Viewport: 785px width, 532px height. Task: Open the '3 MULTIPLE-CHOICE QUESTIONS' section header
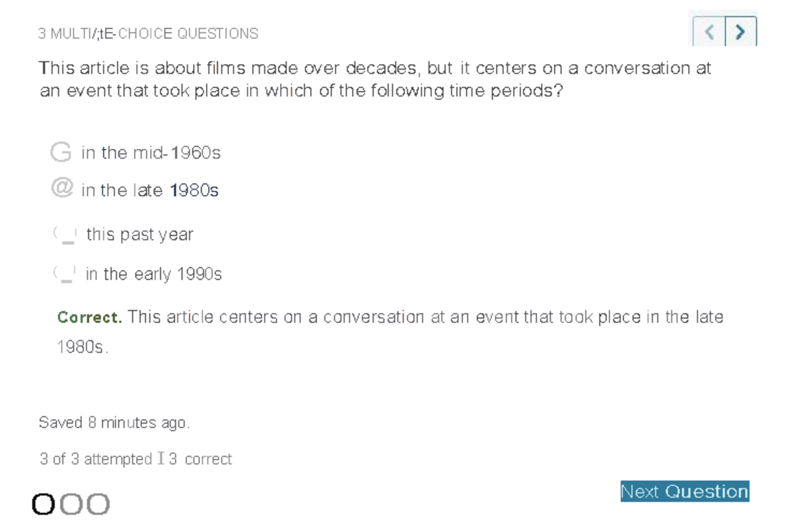(148, 33)
